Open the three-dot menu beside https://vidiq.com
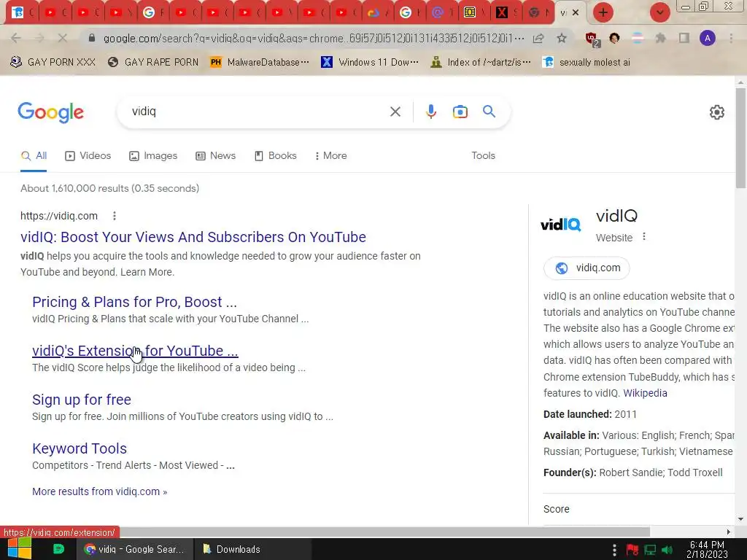This screenshot has width=747, height=560. coord(115,216)
